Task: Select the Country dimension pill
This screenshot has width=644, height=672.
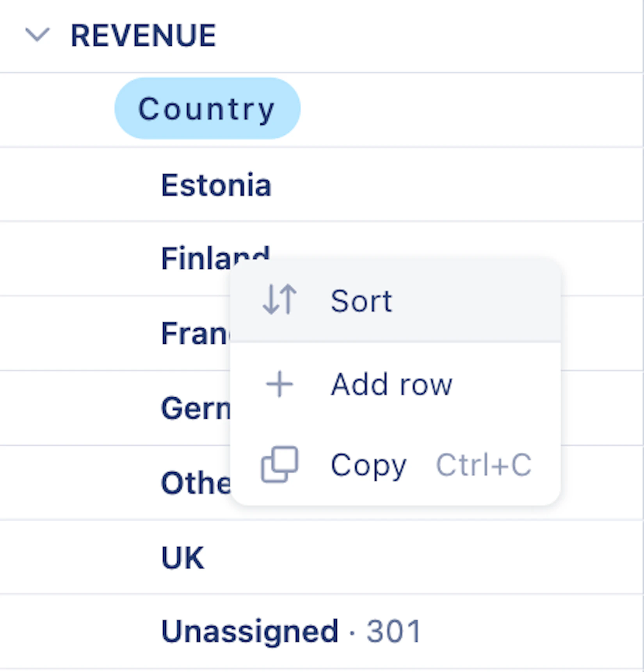Action: (x=207, y=109)
